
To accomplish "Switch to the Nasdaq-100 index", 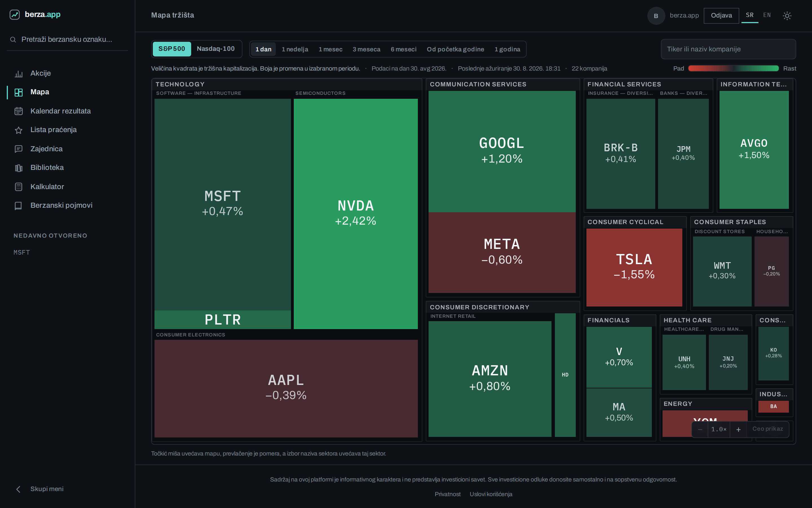I will (216, 49).
